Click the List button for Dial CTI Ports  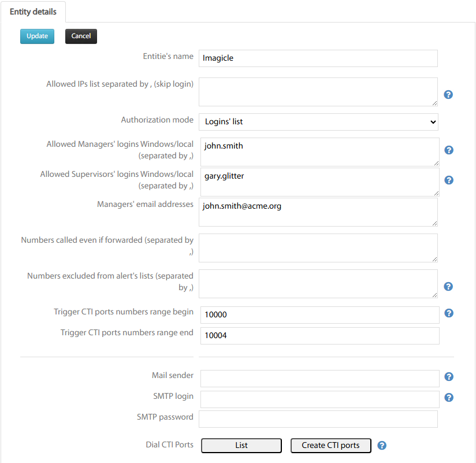(x=241, y=446)
